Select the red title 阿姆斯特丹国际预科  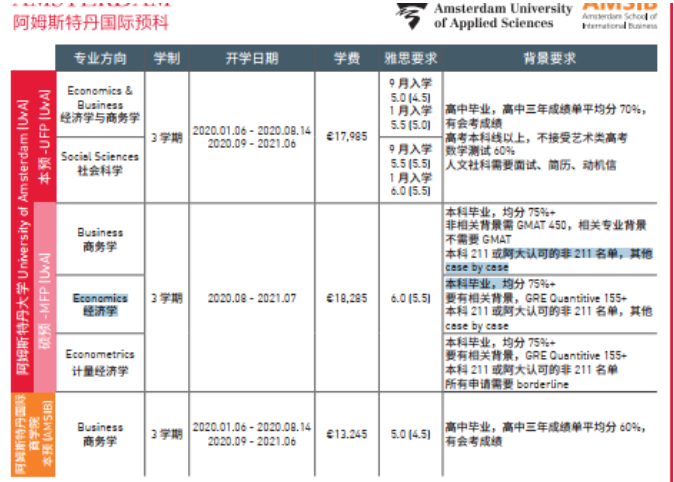pos(91,22)
